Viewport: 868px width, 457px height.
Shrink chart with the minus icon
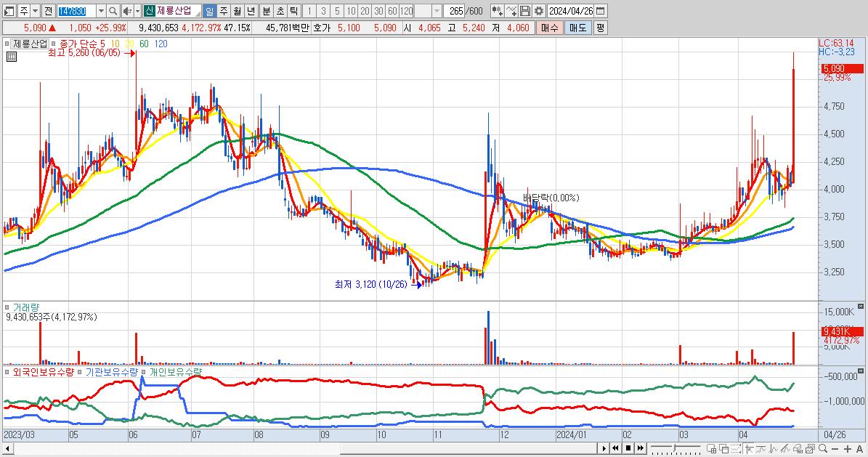coord(835,449)
